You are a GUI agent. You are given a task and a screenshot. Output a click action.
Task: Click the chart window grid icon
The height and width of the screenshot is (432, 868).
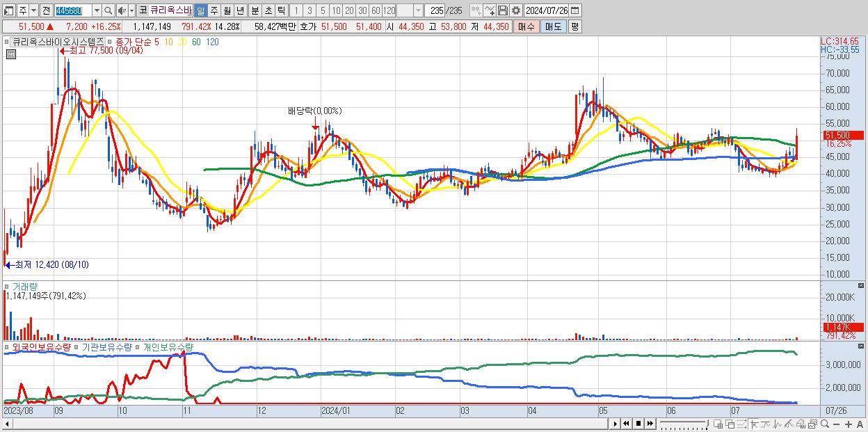point(718,424)
